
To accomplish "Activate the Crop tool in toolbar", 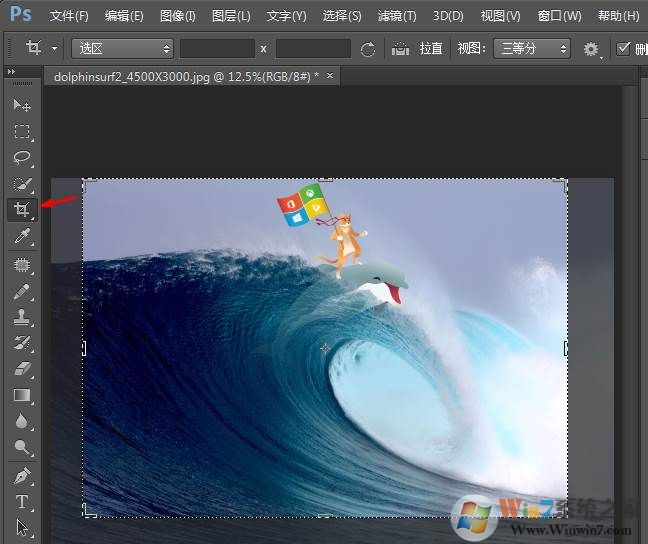I will (x=21, y=210).
